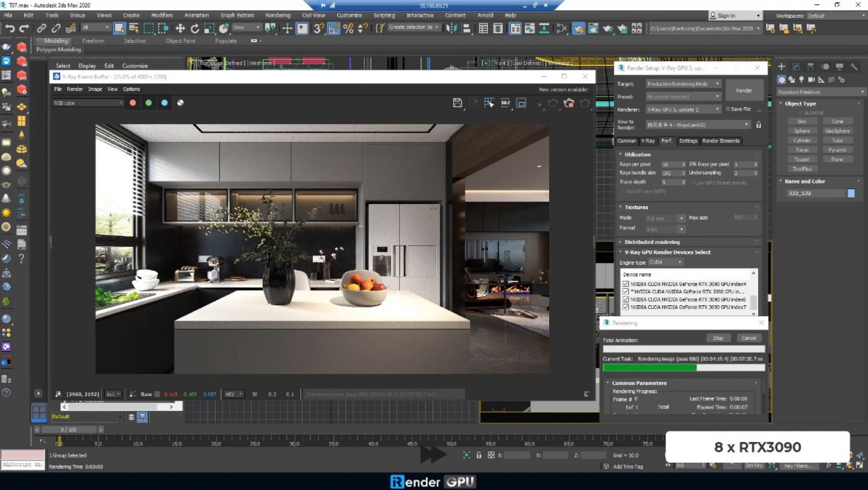Image resolution: width=868 pixels, height=490 pixels.
Task: Switch to the Settings tab in Render Setup
Action: [x=687, y=141]
